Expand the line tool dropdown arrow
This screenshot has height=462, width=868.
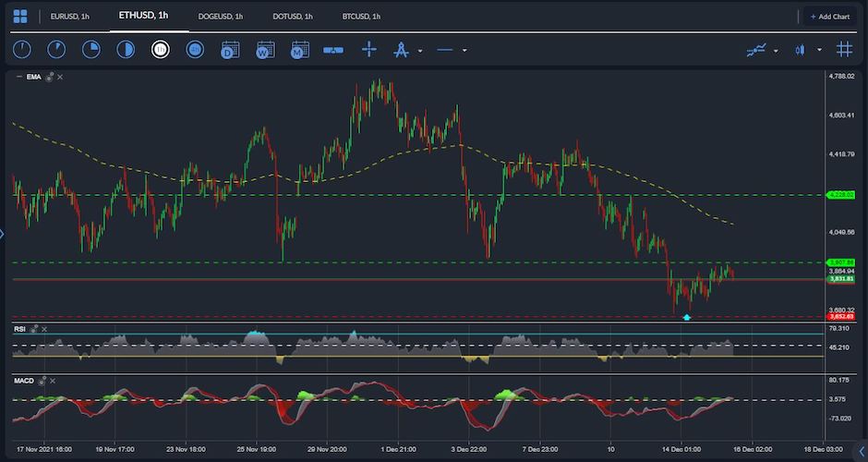[464, 51]
